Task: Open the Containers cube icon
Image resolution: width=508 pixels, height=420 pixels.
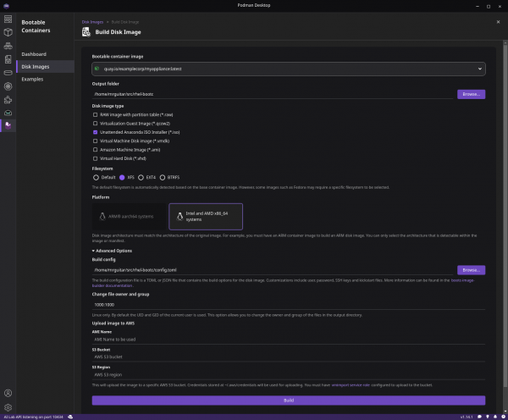Action: (x=8, y=32)
